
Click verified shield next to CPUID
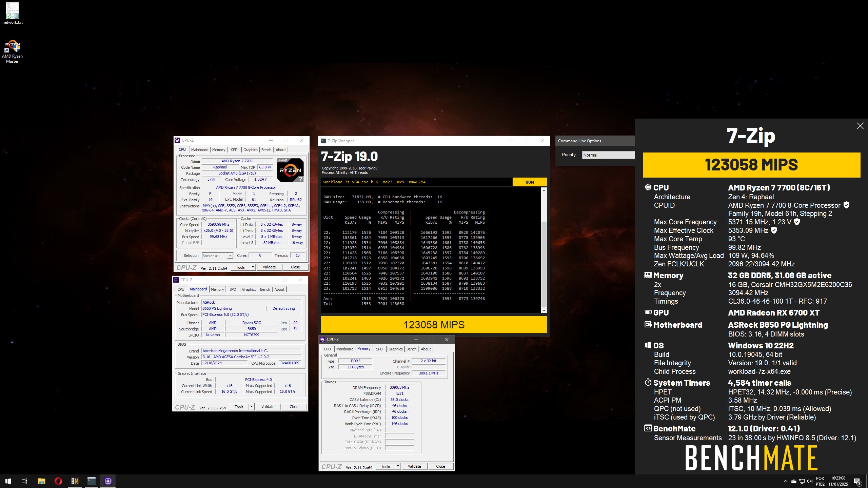pyautogui.click(x=846, y=205)
